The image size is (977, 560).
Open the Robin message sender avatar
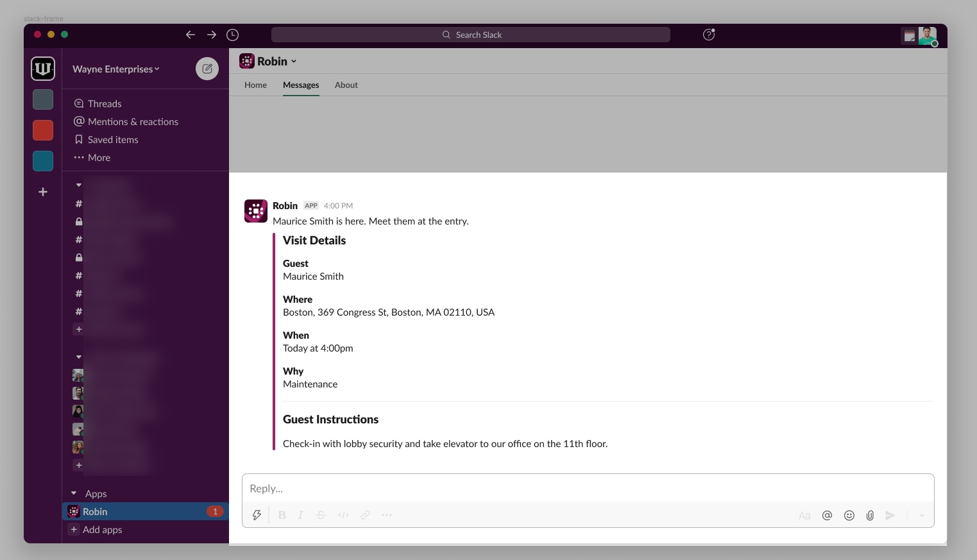(256, 211)
